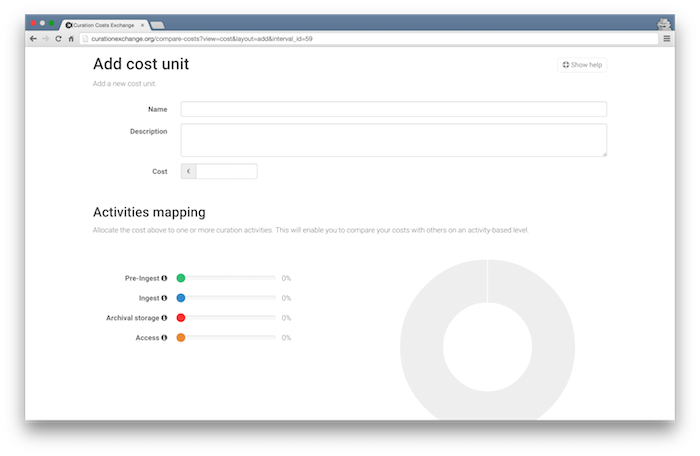Click the Cost amount field
This screenshot has height=456, width=700.
226,172
